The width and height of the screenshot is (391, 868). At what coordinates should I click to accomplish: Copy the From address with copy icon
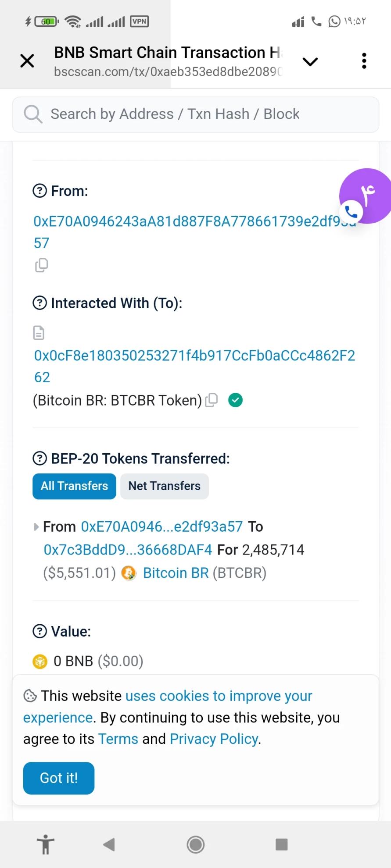click(x=41, y=265)
